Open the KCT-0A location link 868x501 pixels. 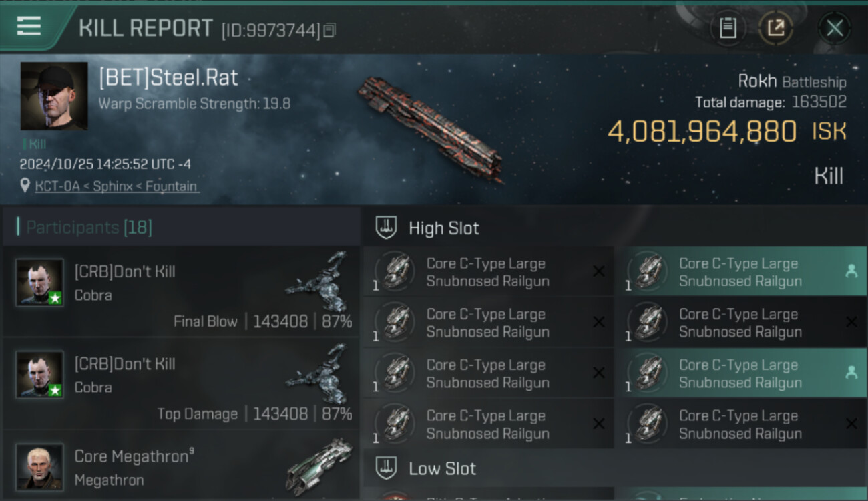(116, 186)
